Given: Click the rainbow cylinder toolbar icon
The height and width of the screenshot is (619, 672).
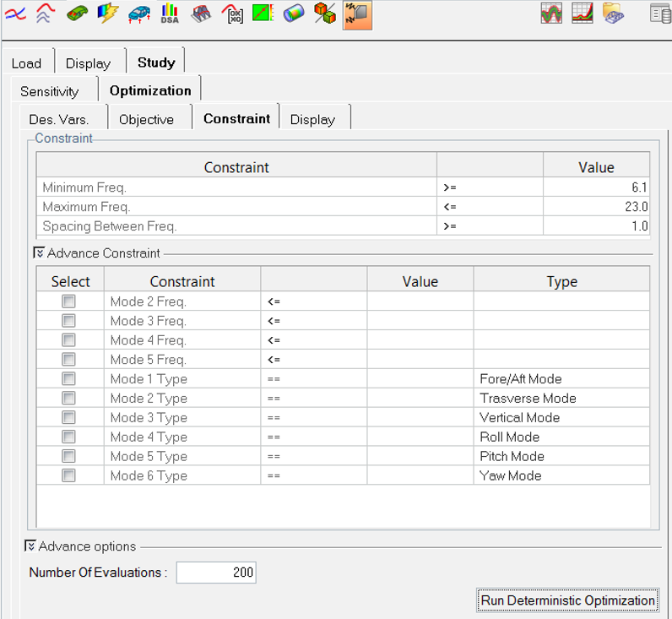Looking at the screenshot, I should click(x=294, y=14).
